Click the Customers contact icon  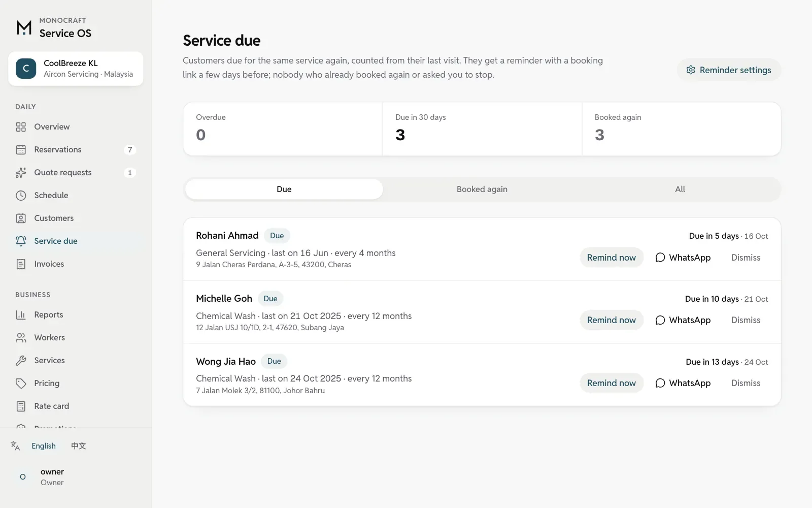21,218
